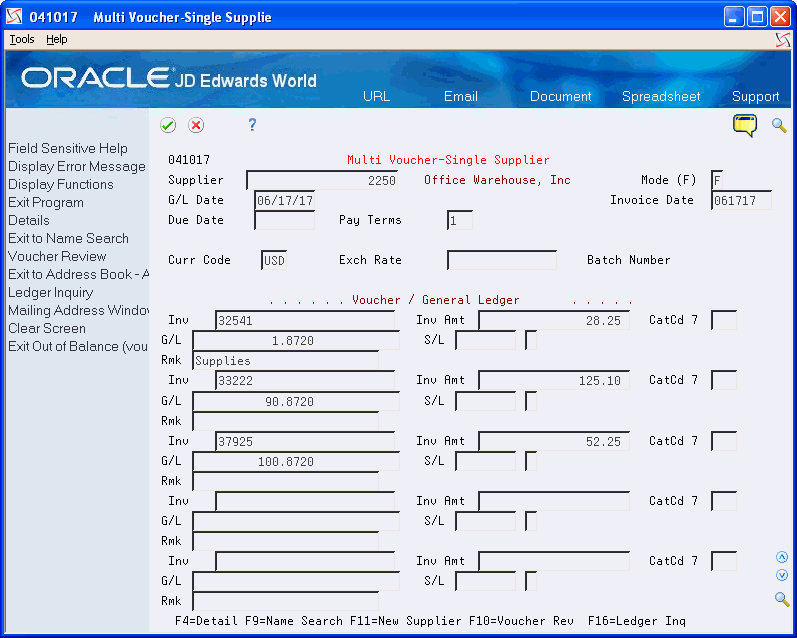
Task: Click the Curr Code field USD
Action: pyautogui.click(x=273, y=260)
